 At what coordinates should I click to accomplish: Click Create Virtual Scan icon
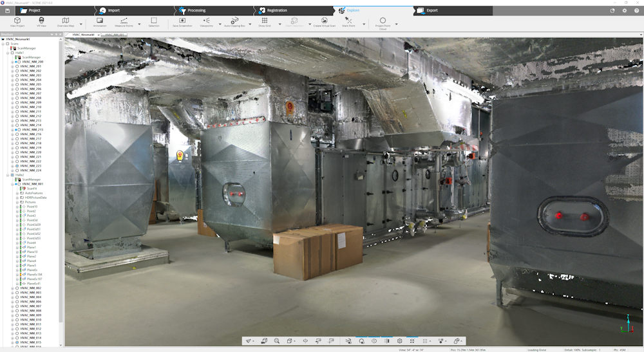325,21
